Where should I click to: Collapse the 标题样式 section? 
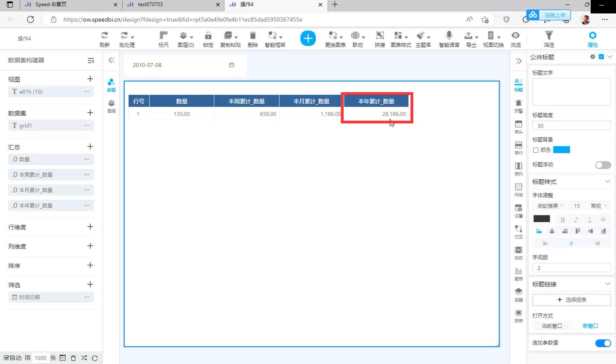pyautogui.click(x=607, y=182)
